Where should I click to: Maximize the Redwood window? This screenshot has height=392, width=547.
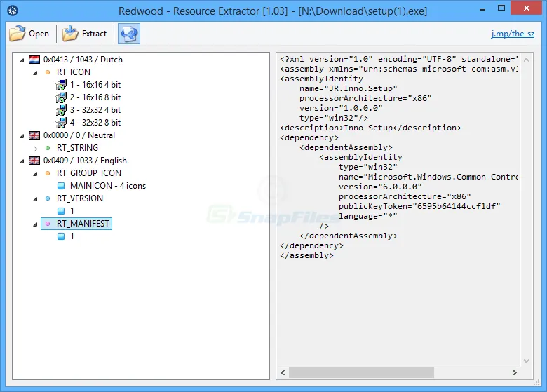[x=501, y=8]
